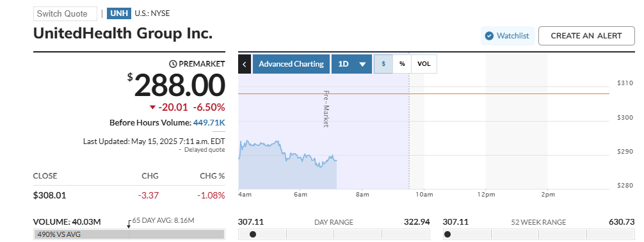This screenshot has width=644, height=242.
Task: Toggle VOL display on the chart
Action: [x=424, y=64]
